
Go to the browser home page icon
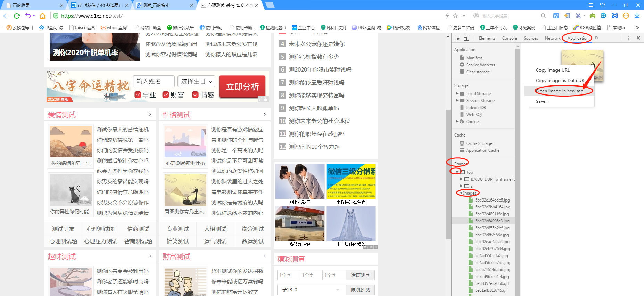[42, 16]
